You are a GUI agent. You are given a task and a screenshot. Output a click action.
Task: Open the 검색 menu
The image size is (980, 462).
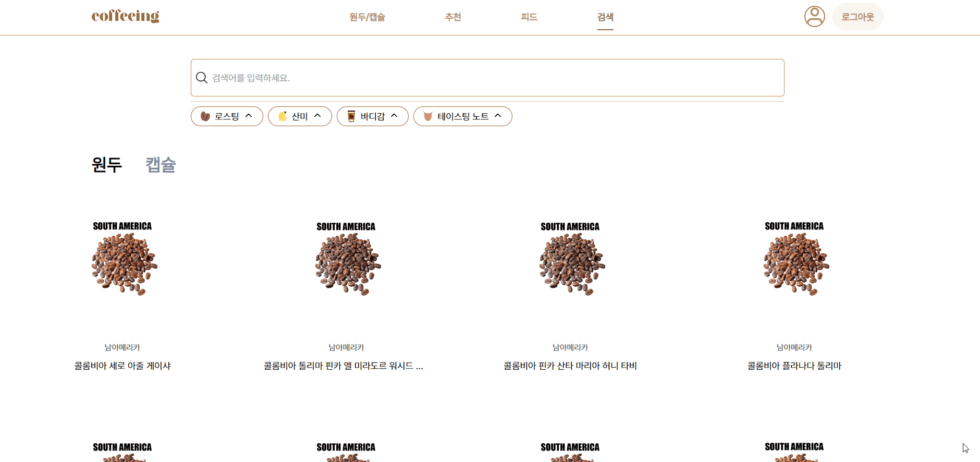coord(605,17)
